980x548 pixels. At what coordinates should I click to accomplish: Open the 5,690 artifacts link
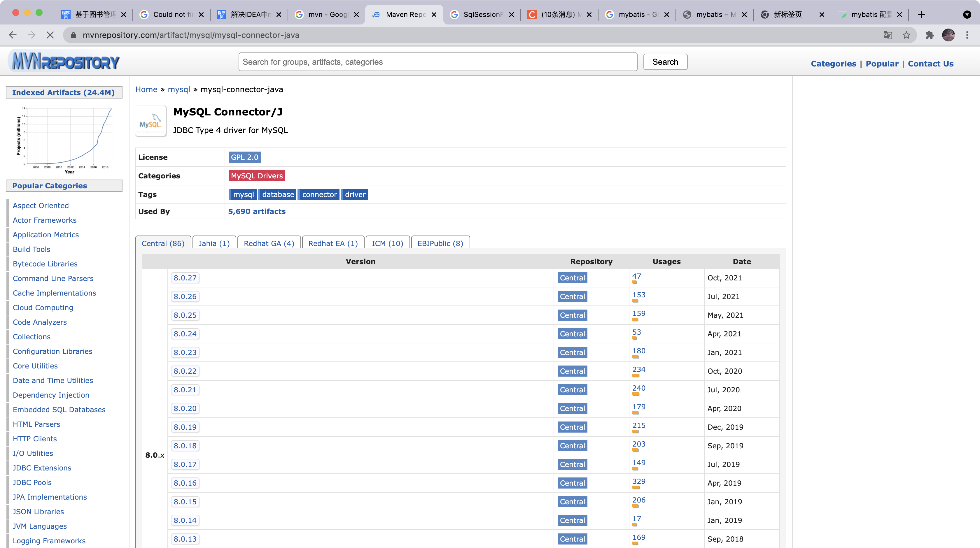257,211
